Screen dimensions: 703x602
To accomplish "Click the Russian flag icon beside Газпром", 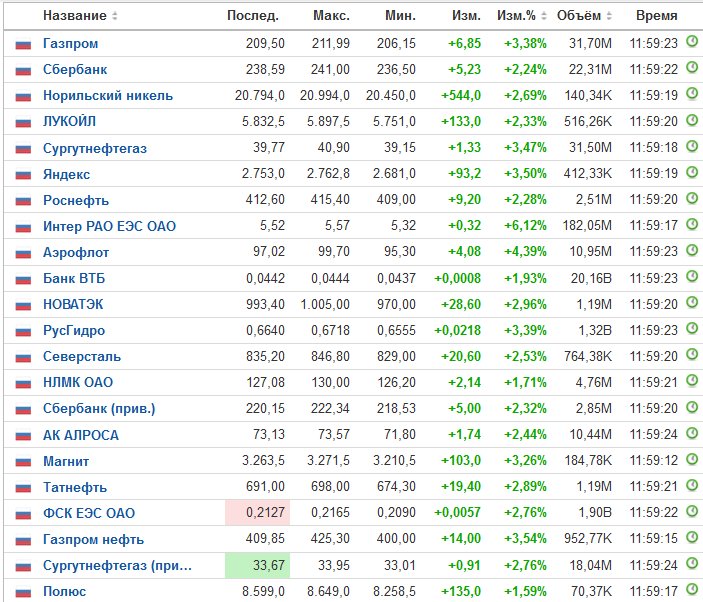I will 23,44.
